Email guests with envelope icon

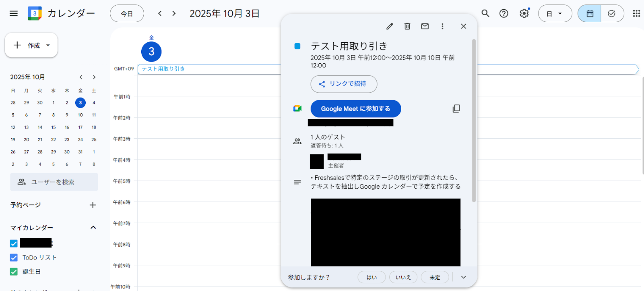(x=425, y=26)
